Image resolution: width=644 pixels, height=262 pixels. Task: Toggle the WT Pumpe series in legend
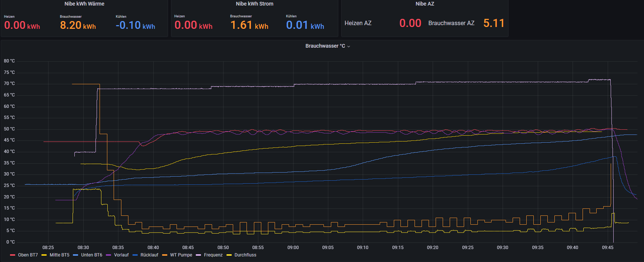(181, 255)
